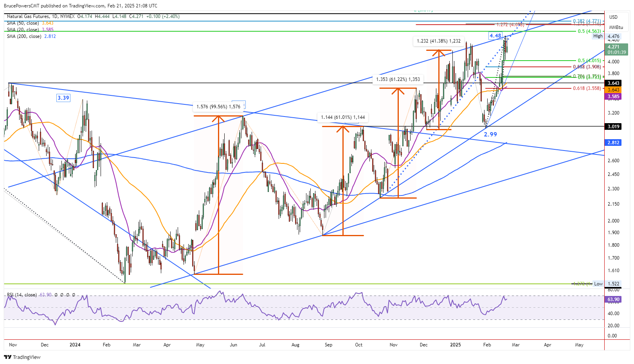Select the 4.48 price annotation label
This screenshot has width=634, height=364.
click(495, 36)
